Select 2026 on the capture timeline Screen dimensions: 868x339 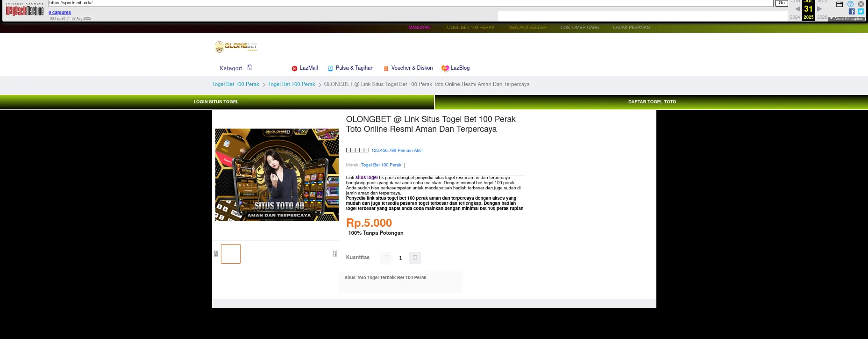(822, 17)
